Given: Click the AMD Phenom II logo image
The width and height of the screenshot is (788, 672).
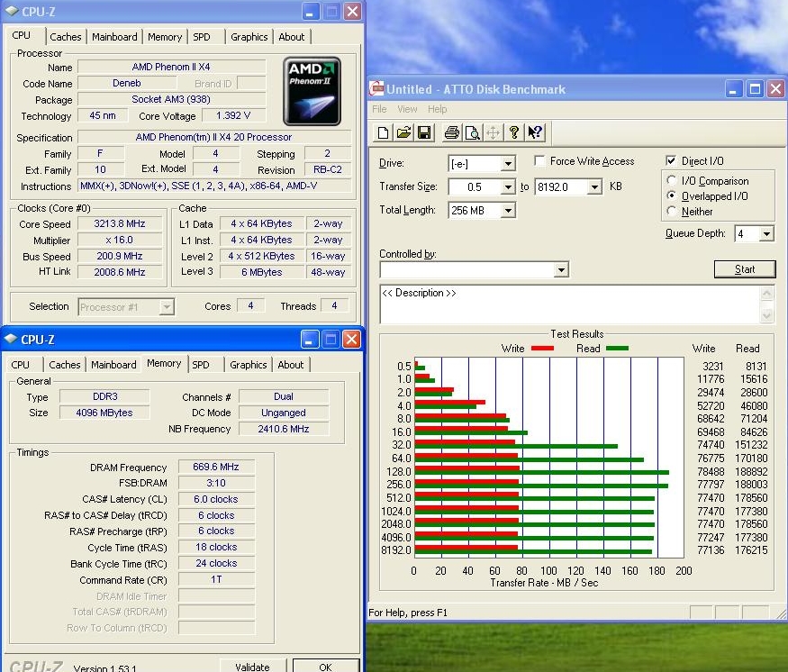Looking at the screenshot, I should click(312, 91).
